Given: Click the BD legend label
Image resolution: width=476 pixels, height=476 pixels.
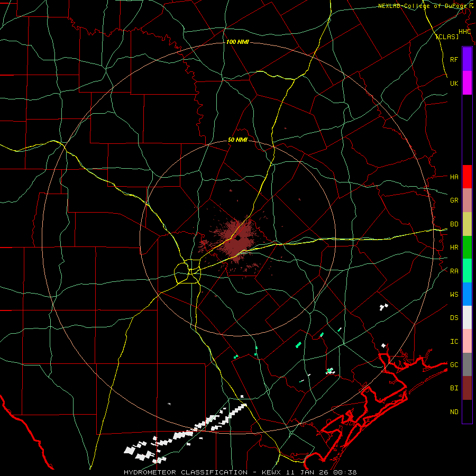Looking at the screenshot, I should [454, 224].
